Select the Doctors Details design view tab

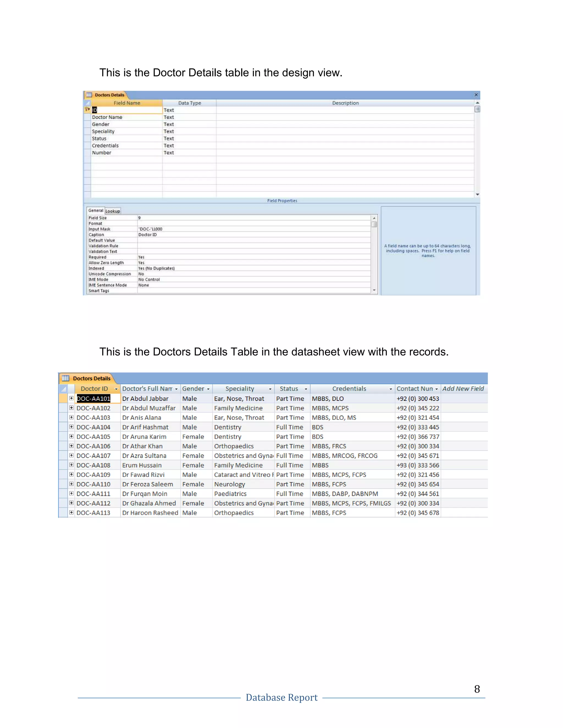click(x=106, y=95)
